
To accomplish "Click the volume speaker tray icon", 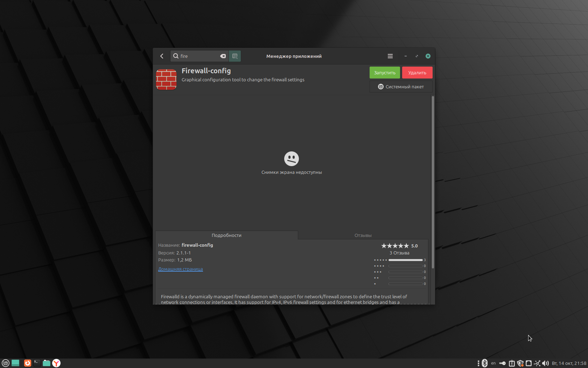I will (x=545, y=363).
